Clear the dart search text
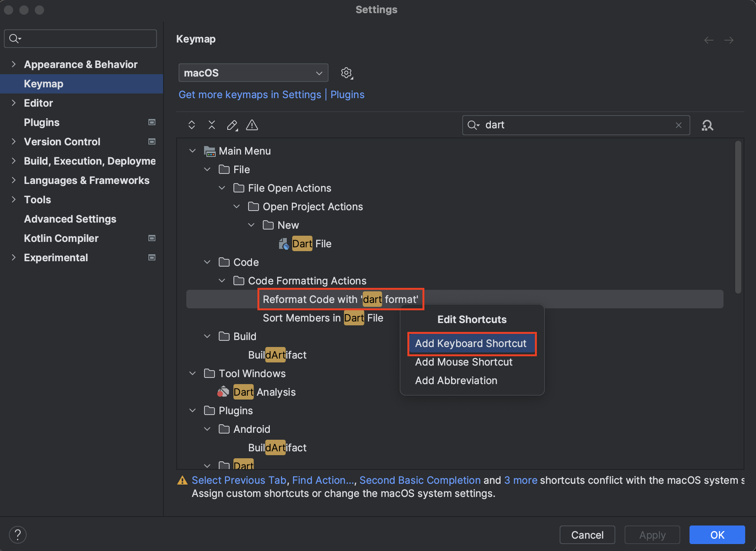Viewport: 756px width, 551px height. click(679, 125)
